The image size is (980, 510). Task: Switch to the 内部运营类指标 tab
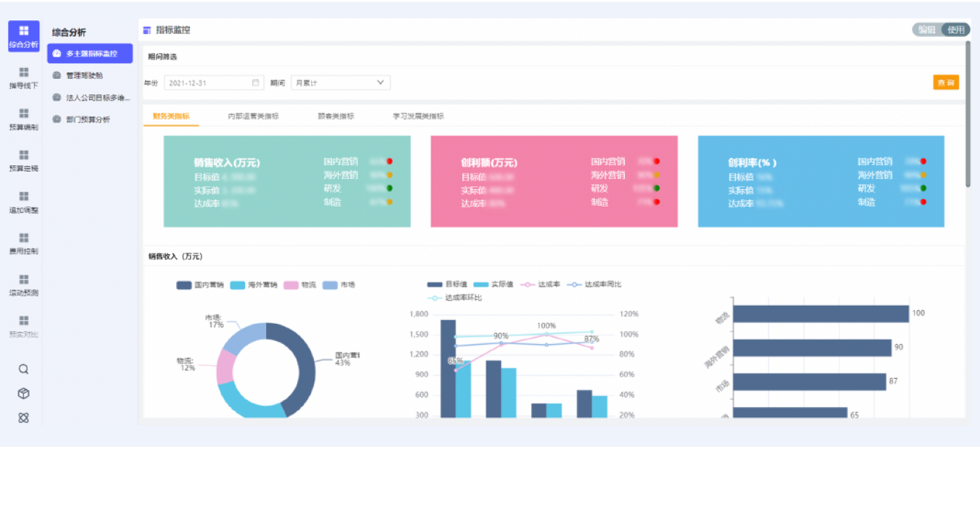coord(253,116)
